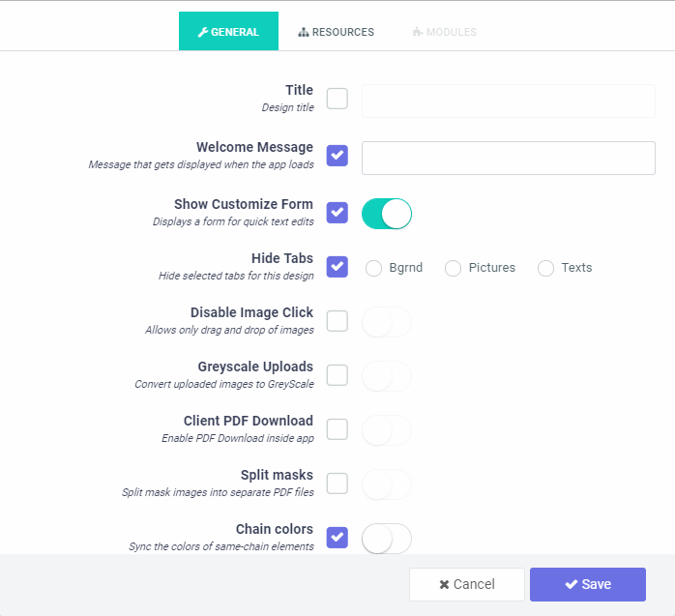Uncheck the Welcome Message checkbox

point(337,156)
